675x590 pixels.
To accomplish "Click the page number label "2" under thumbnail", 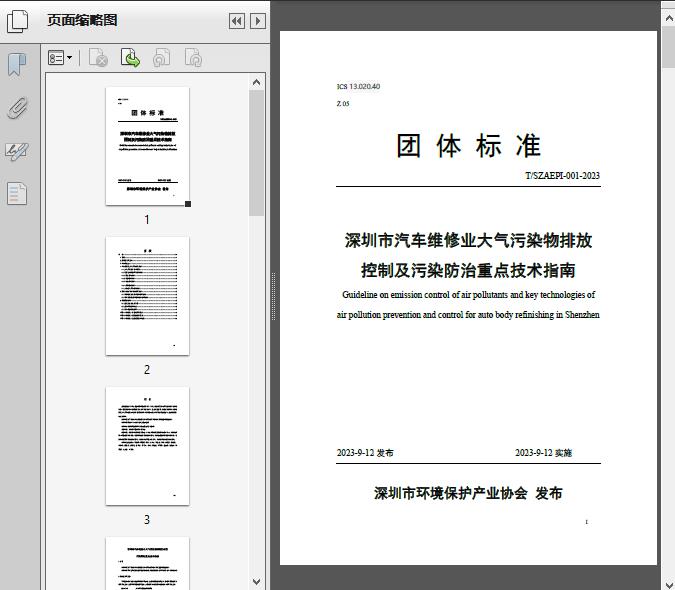I will [147, 370].
